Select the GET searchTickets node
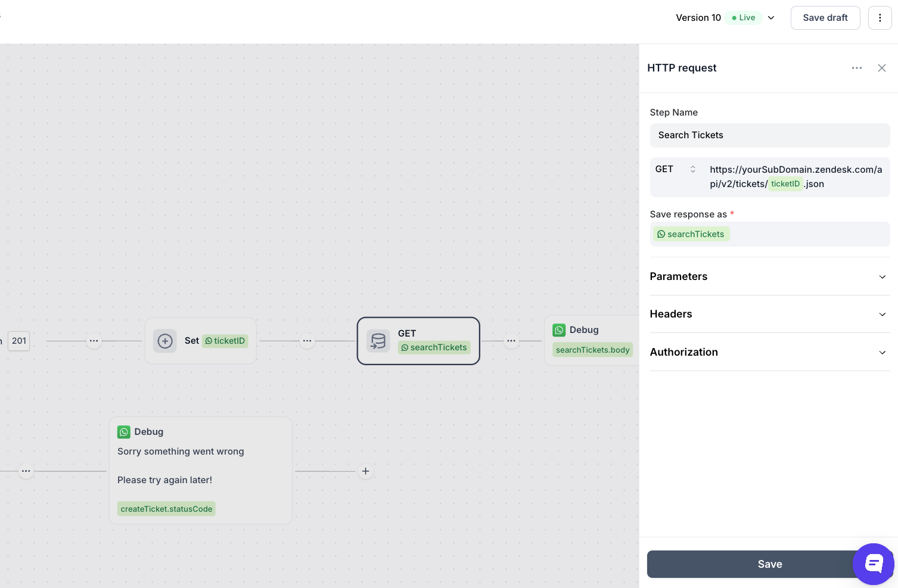Viewport: 898px width, 588px height. pyautogui.click(x=418, y=341)
